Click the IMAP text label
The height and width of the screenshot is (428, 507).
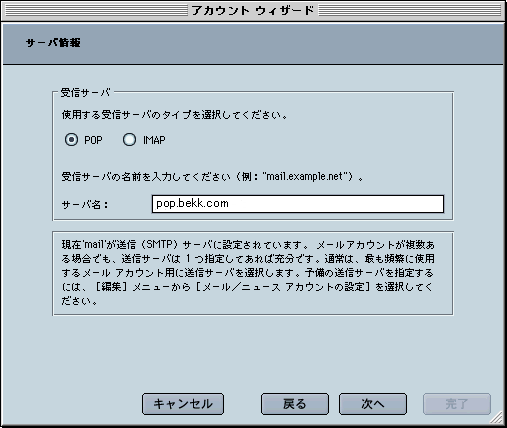[154, 140]
